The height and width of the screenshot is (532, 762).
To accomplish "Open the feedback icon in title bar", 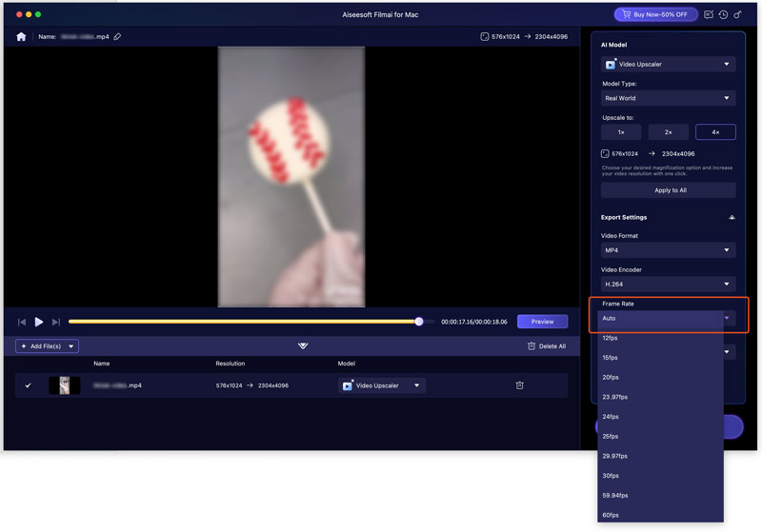I will point(709,14).
